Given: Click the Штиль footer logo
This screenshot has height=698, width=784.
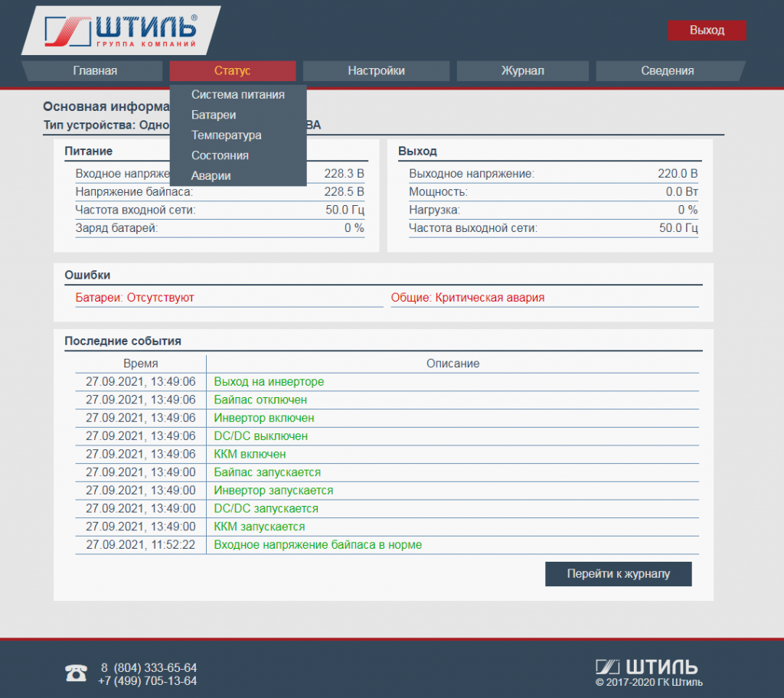Looking at the screenshot, I should point(646,666).
